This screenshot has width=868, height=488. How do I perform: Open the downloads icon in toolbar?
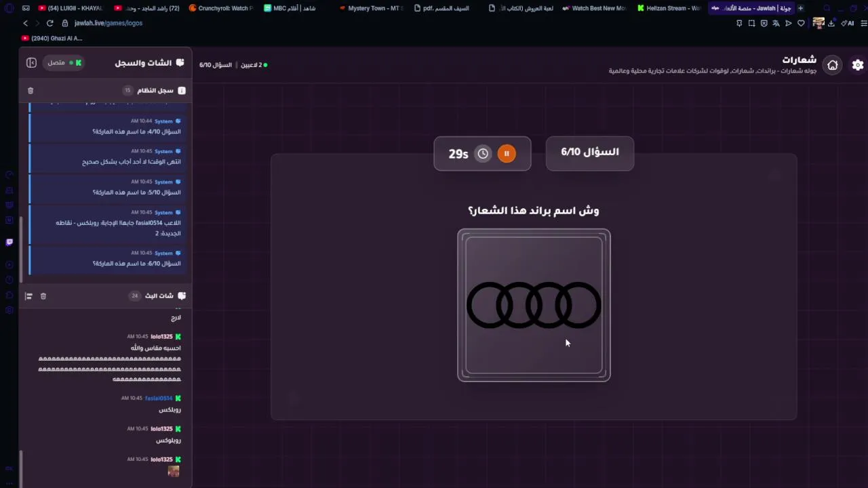[831, 23]
